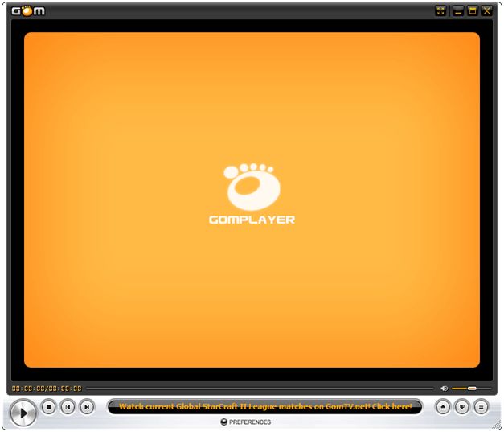Click the small icon beside PREFERENCES
The height and width of the screenshot is (432, 504).
point(223,422)
